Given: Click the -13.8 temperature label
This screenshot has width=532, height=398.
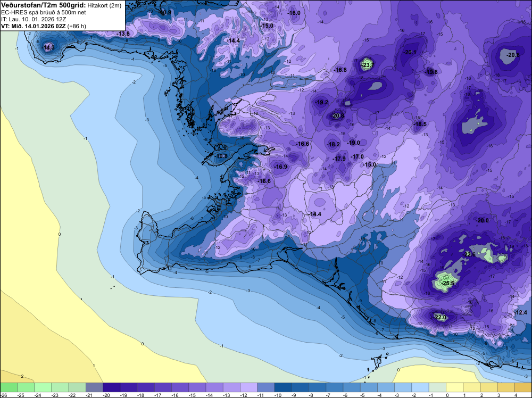Looking at the screenshot, I should tap(123, 34).
